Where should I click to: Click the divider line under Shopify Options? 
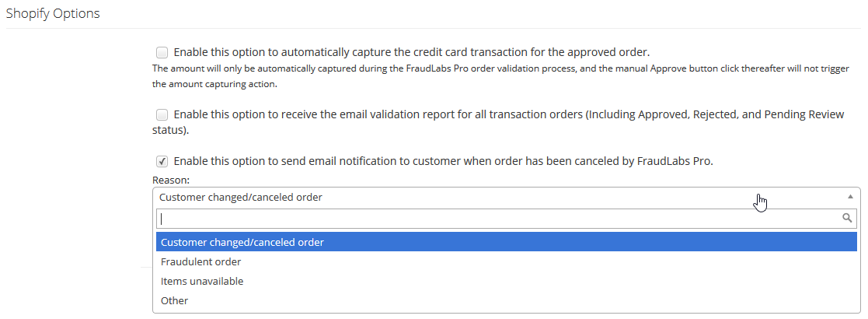point(434,28)
